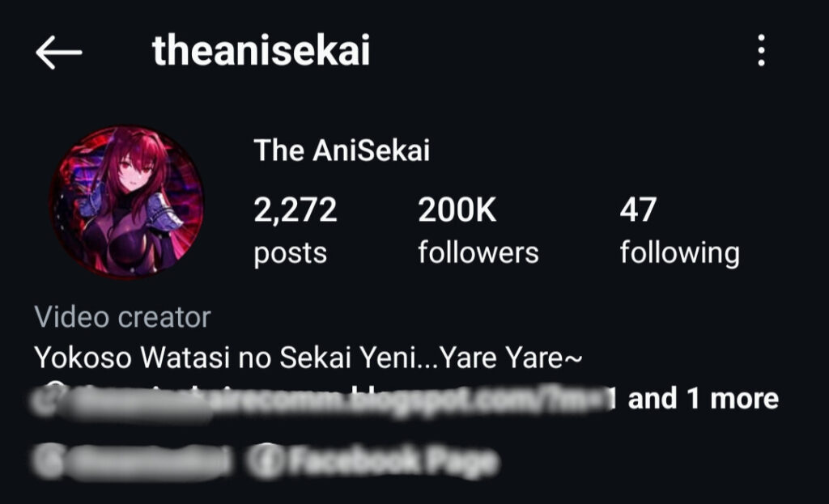Tap the Threads icon on bottom row
Viewport: 829px width, 504px height.
tap(49, 461)
